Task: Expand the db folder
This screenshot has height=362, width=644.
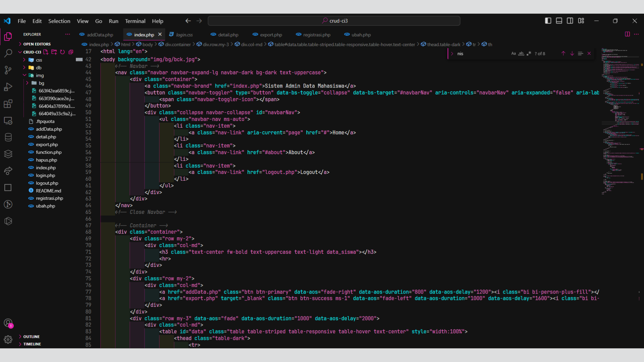Action: 39,68
